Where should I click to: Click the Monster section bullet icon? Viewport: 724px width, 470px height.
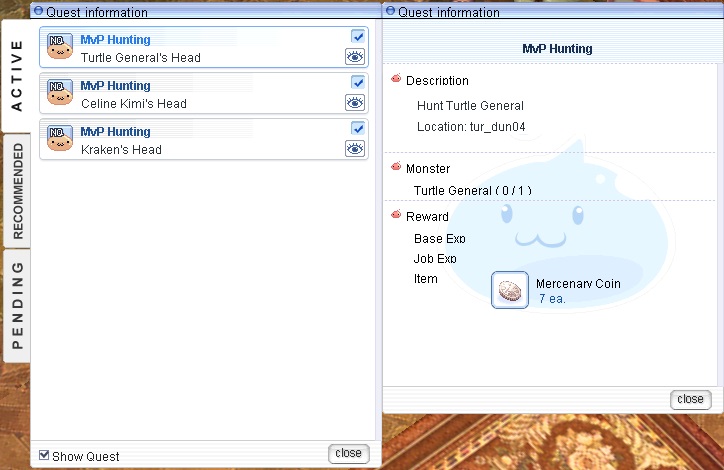(396, 167)
